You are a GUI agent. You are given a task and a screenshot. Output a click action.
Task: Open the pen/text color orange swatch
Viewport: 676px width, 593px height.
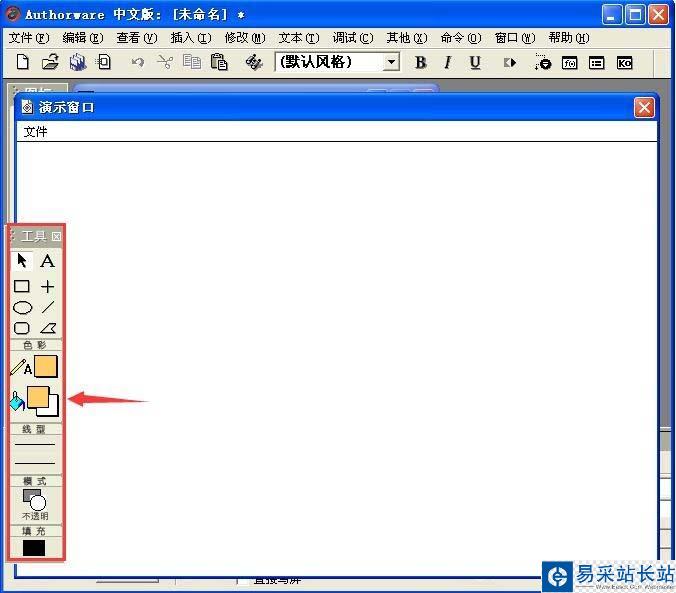coord(46,367)
